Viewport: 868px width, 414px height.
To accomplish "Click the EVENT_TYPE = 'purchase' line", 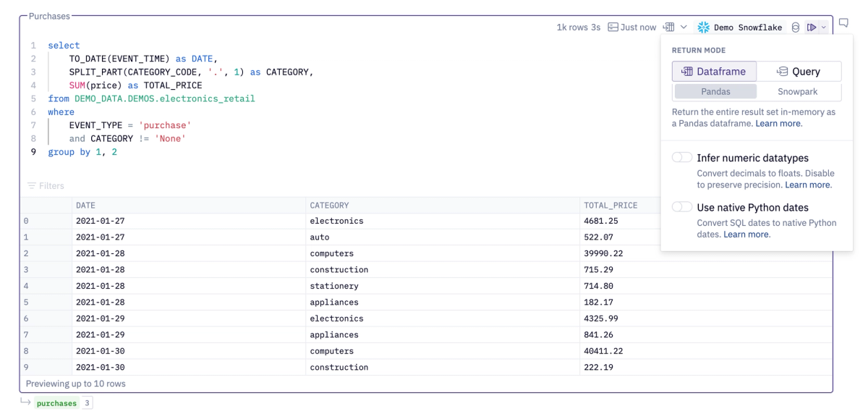I will (130, 124).
